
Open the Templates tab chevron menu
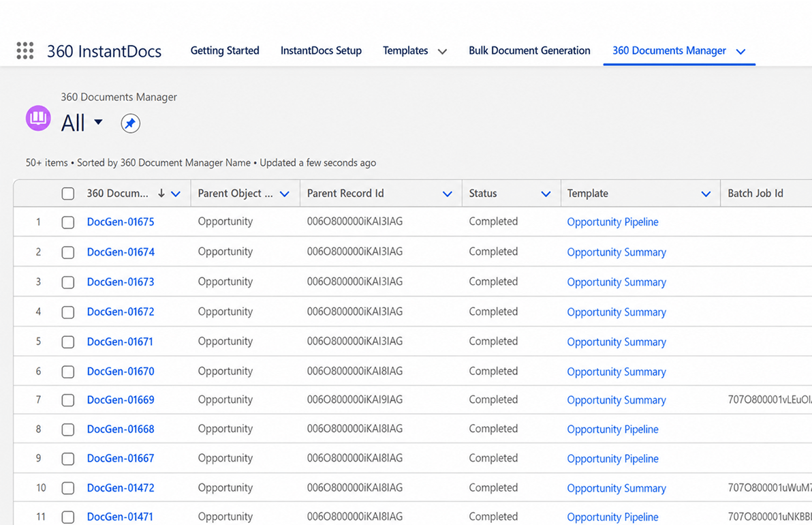point(442,51)
